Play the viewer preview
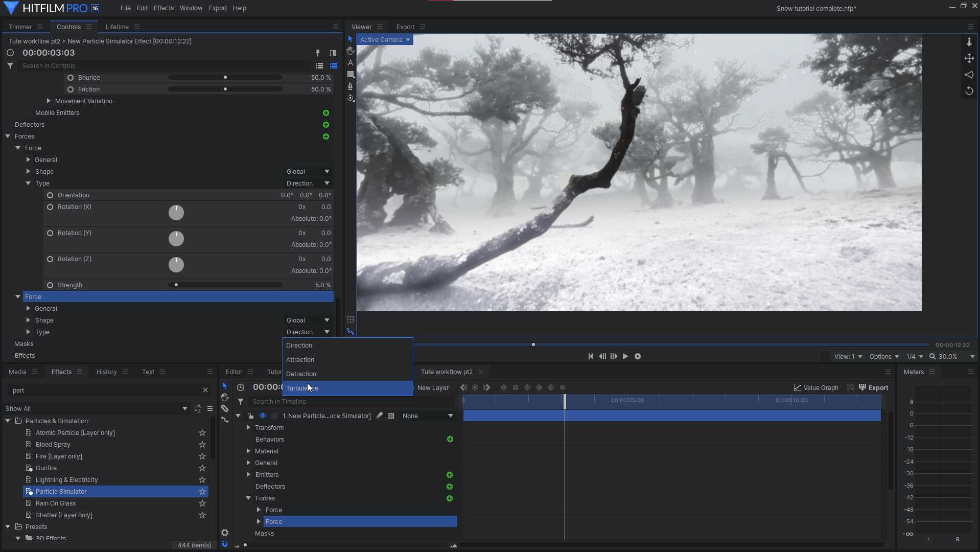This screenshot has width=980, height=552. (x=625, y=356)
